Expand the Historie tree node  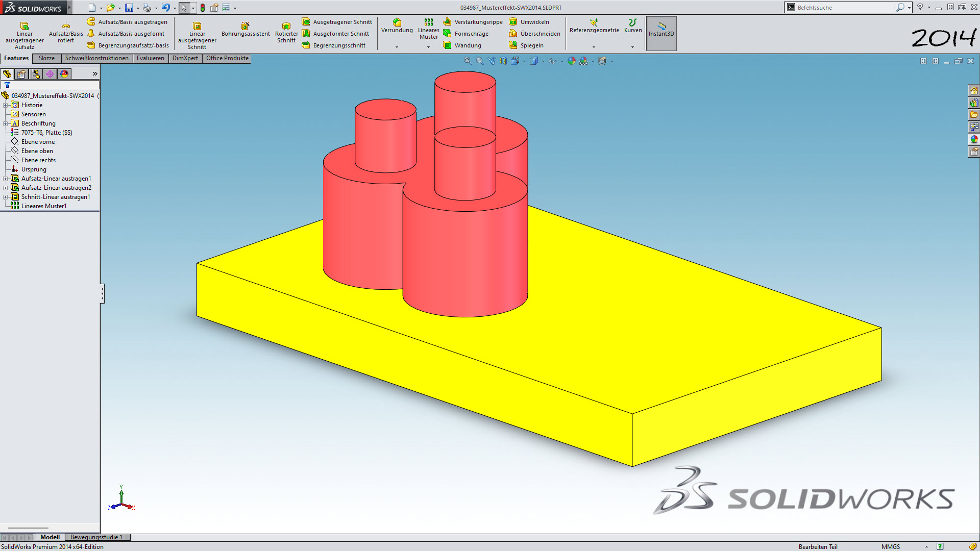(x=5, y=105)
